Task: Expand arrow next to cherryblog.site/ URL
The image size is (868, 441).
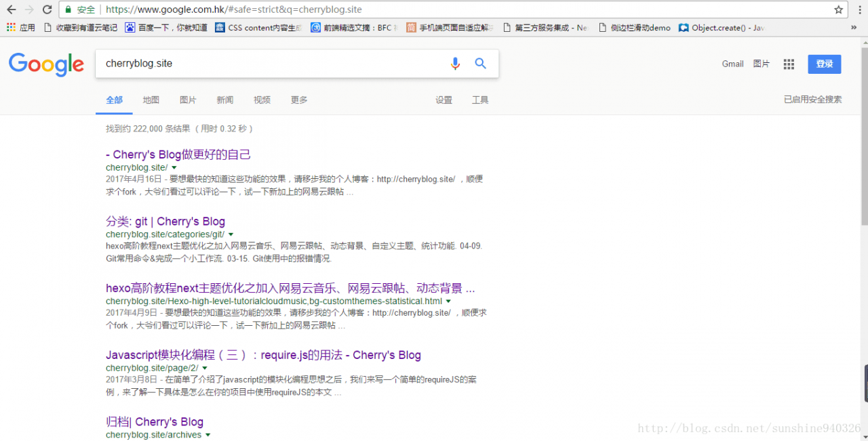Action: [x=174, y=167]
